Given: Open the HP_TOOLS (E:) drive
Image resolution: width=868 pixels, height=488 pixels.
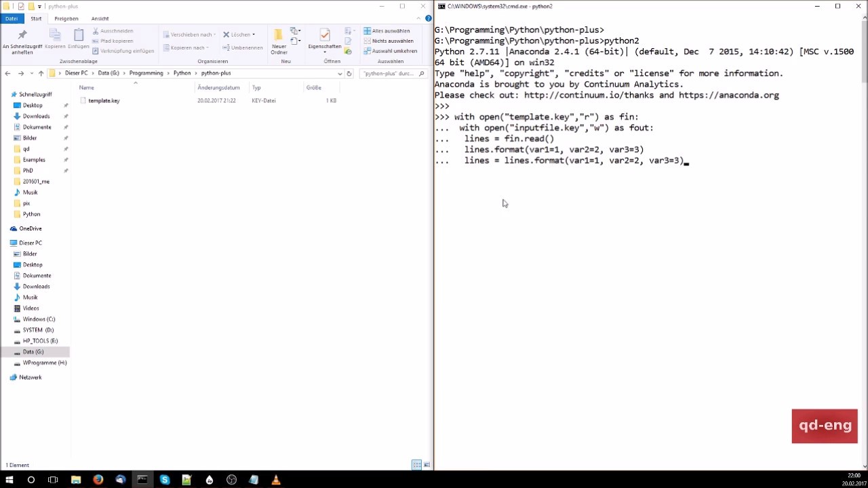Looking at the screenshot, I should click(40, 340).
